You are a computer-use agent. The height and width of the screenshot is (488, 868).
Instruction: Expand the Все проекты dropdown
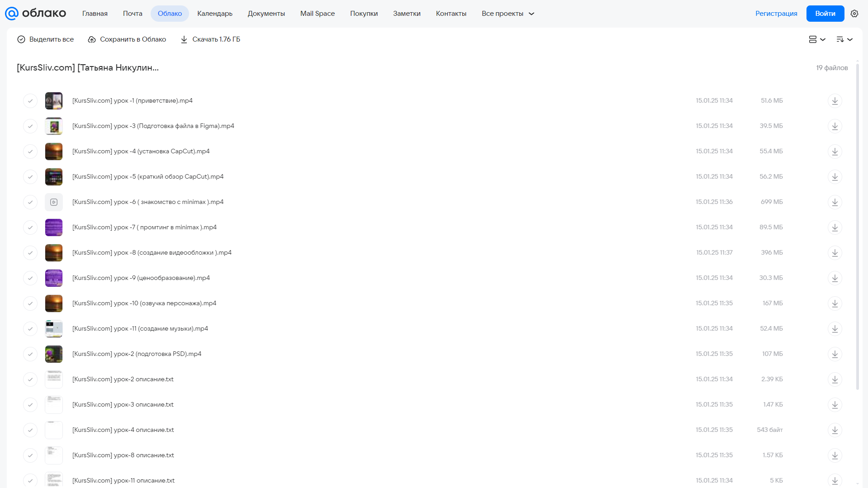[x=508, y=14]
